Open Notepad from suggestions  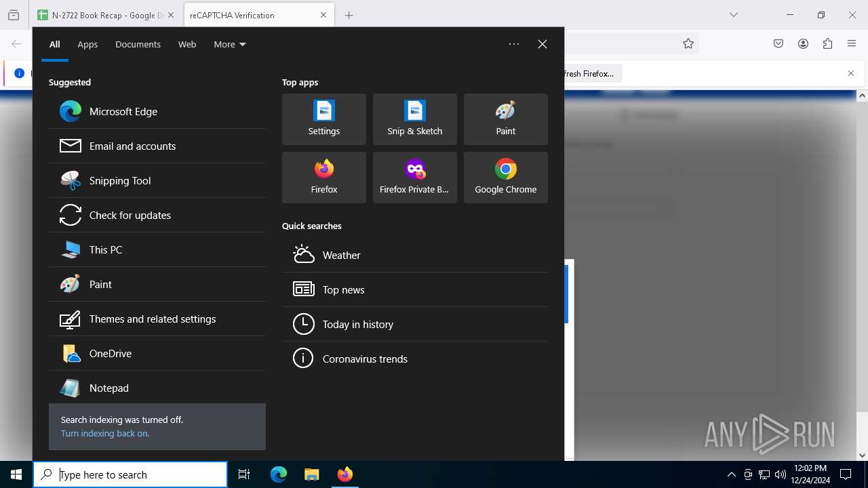(x=157, y=388)
